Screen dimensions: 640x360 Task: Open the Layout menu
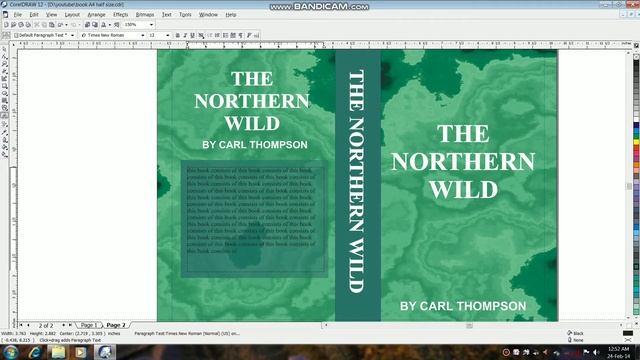pos(72,15)
